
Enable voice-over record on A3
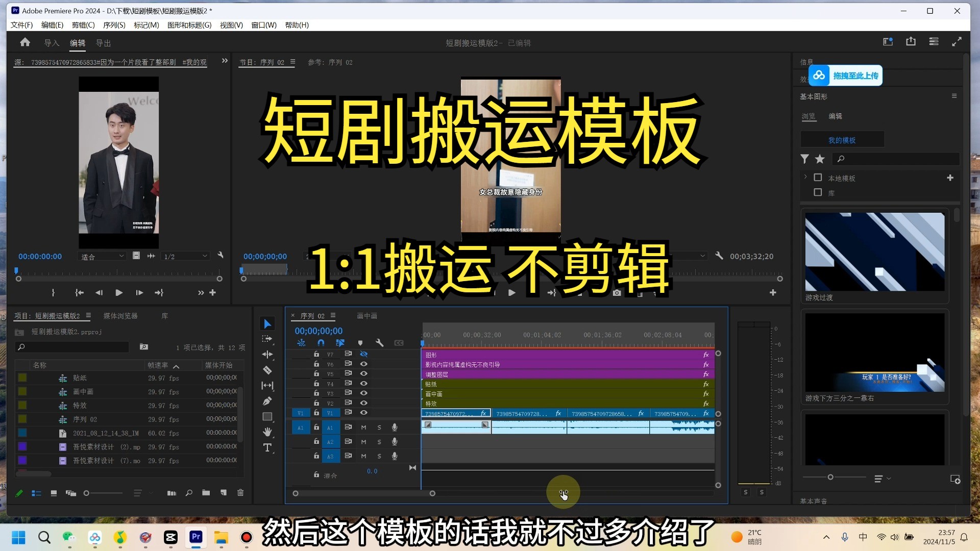tap(395, 456)
